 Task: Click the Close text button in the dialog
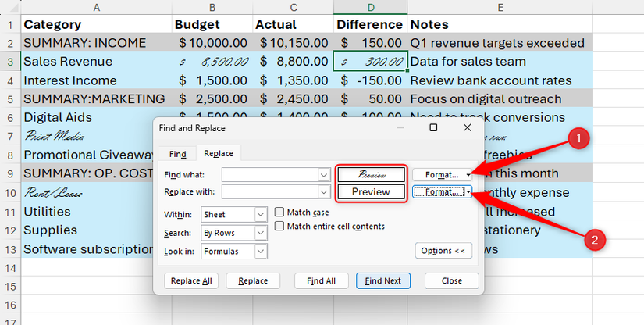451,281
